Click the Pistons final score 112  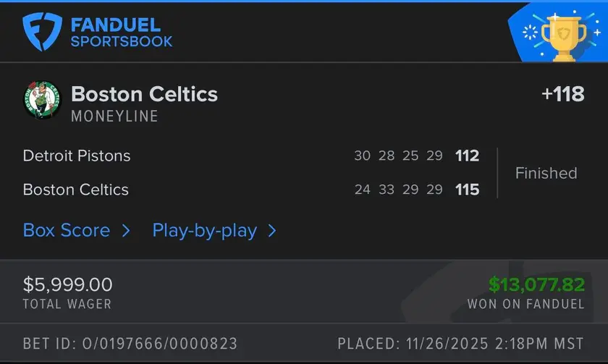click(x=467, y=156)
